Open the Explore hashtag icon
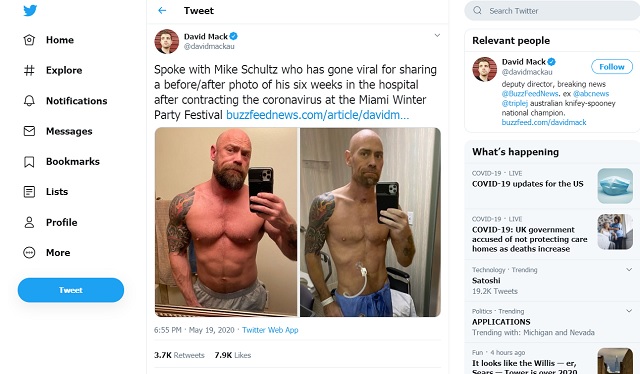 pos(29,70)
